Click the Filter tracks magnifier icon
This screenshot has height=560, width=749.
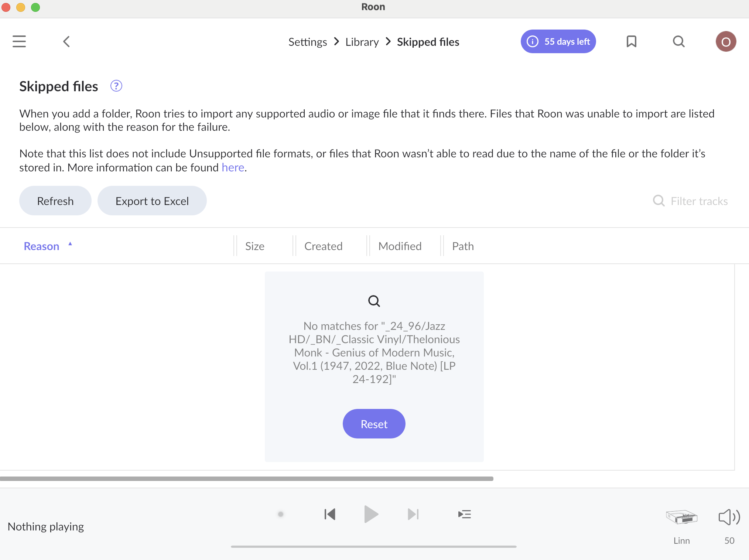pos(659,201)
